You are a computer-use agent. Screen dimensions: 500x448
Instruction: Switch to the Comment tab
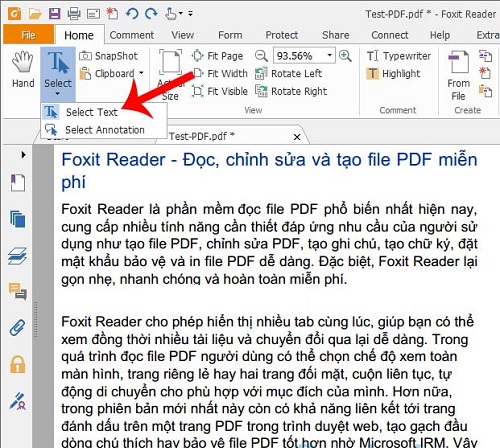click(132, 35)
